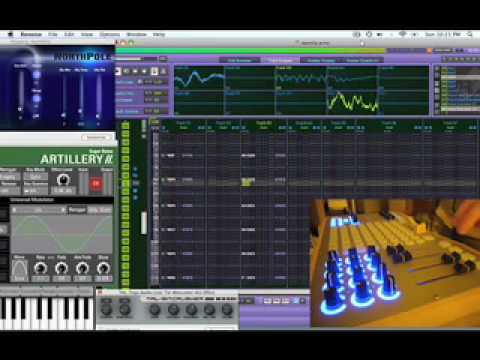Stop playback with the Stop transport button
Image resolution: width=480 pixels, height=360 pixels.
(135, 71)
